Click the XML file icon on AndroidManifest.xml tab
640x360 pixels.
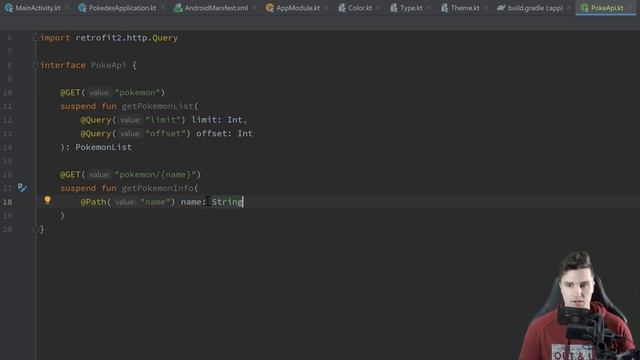178,8
